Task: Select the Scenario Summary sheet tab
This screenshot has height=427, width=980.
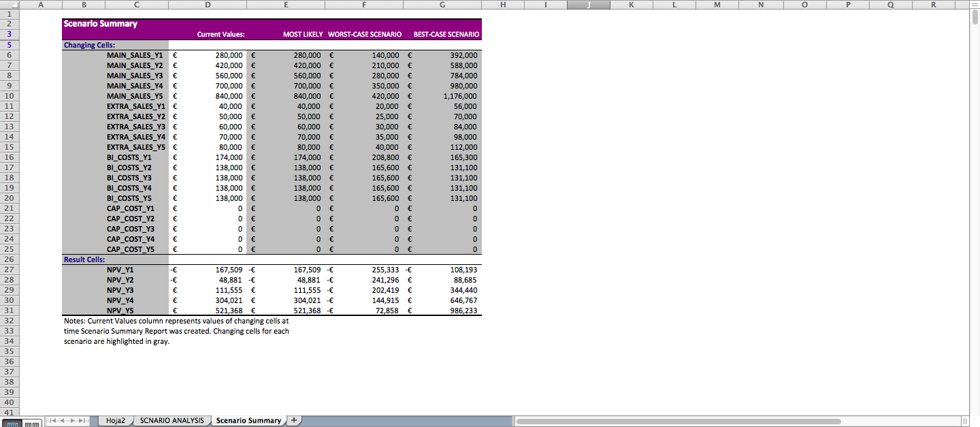Action: click(248, 420)
